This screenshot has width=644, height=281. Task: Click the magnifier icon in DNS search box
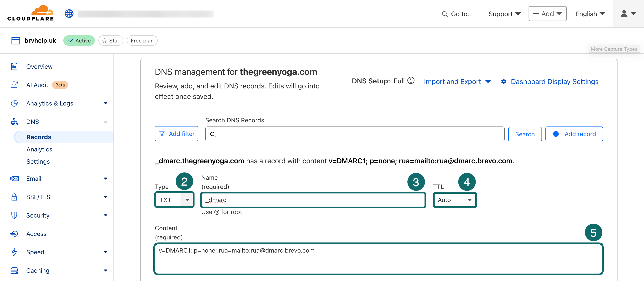pyautogui.click(x=213, y=134)
